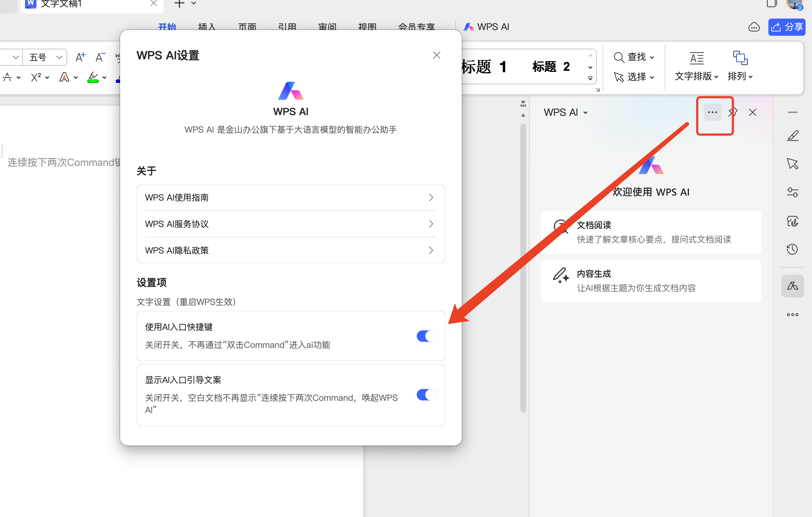Close the WPS AI设置 dialog

(x=436, y=55)
